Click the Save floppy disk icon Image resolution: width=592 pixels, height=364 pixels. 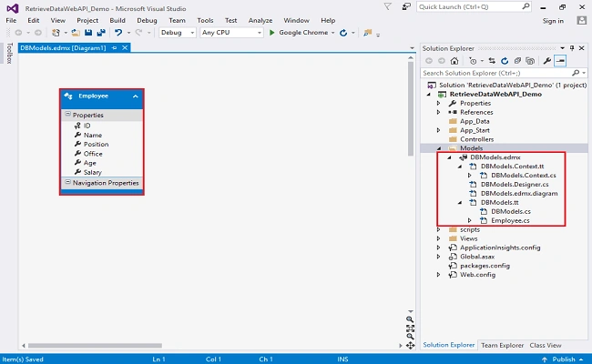coord(88,33)
